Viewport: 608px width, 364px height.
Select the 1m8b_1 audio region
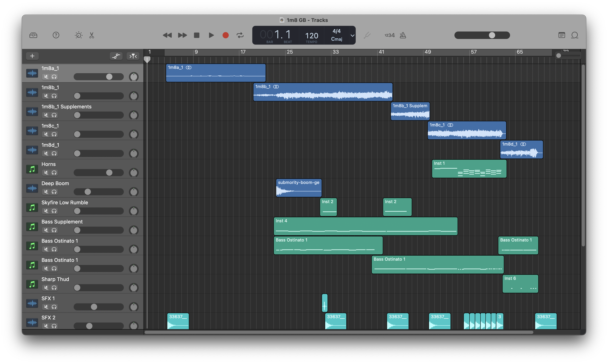click(323, 92)
